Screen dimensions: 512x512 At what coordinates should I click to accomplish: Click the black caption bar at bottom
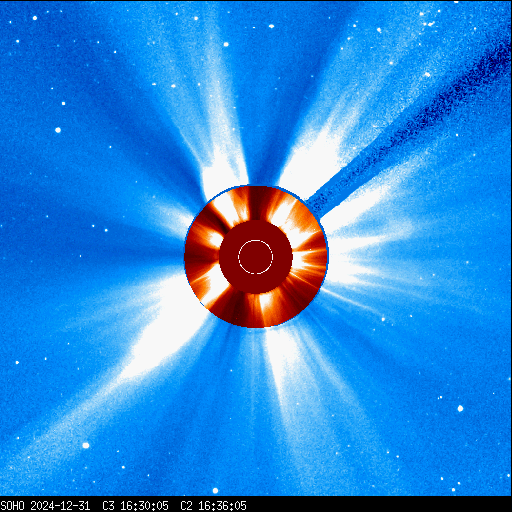[256, 504]
